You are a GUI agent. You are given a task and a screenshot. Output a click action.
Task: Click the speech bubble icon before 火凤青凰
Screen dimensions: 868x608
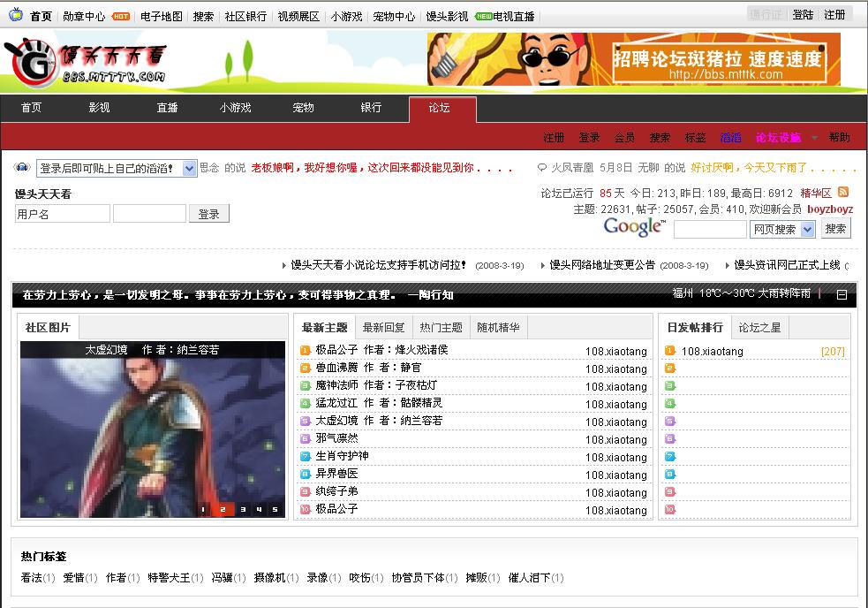(542, 167)
